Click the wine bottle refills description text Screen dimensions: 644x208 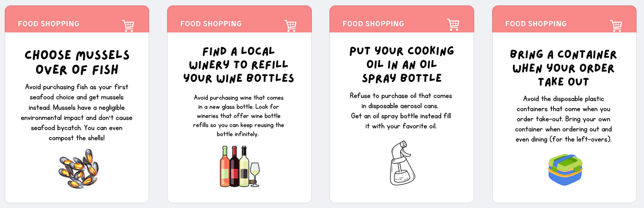(239, 116)
